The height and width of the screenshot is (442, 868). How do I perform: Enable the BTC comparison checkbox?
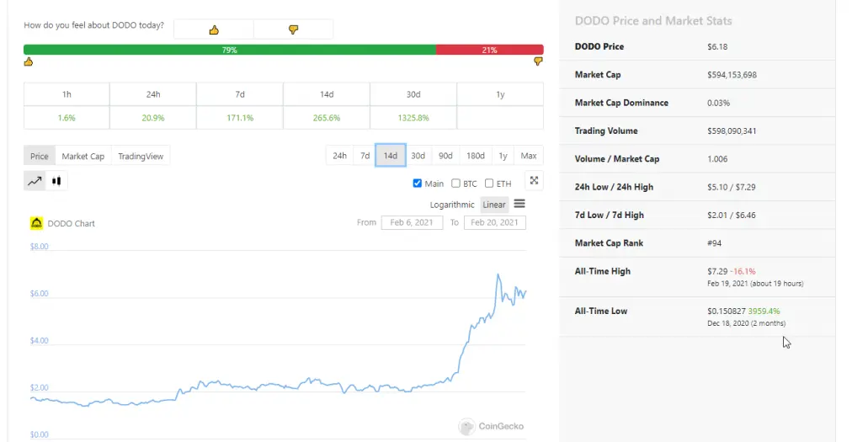(x=455, y=184)
